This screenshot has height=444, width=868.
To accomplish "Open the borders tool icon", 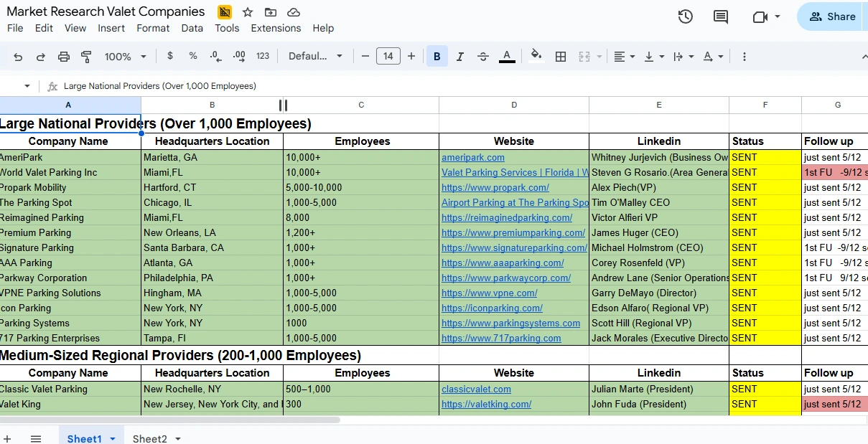I will pos(561,57).
